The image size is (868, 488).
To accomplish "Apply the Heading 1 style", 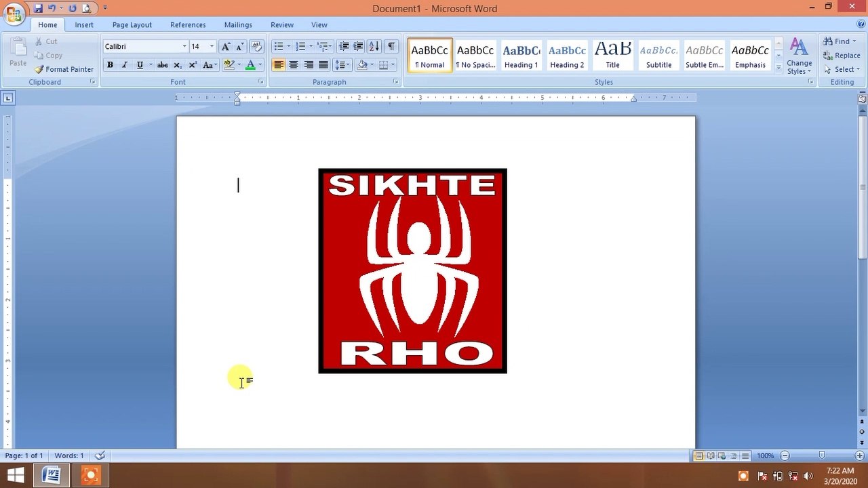I will tap(521, 56).
